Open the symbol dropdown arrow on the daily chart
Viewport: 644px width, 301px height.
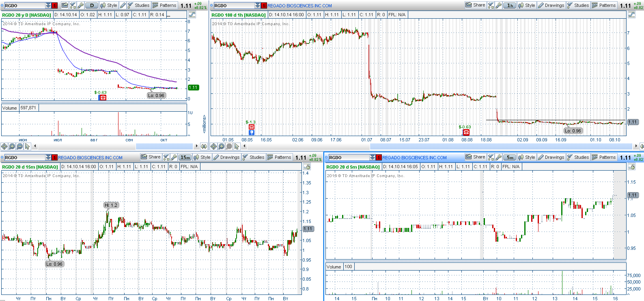coord(48,6)
